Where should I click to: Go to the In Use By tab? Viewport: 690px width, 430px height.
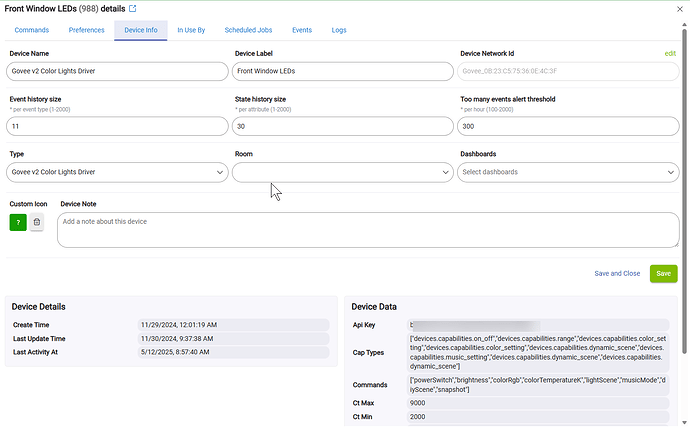(191, 30)
